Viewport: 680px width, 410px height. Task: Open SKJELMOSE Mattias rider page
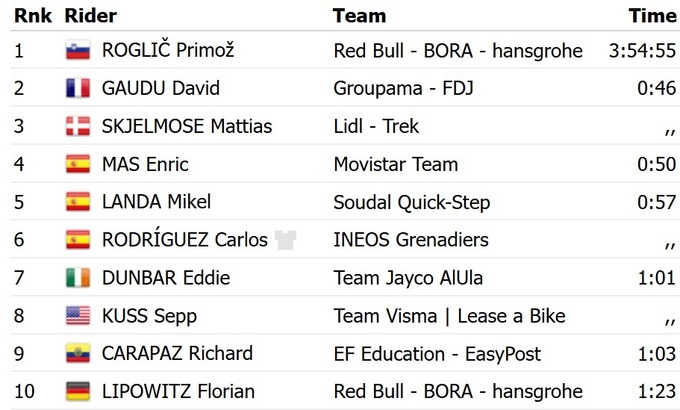[x=186, y=127]
